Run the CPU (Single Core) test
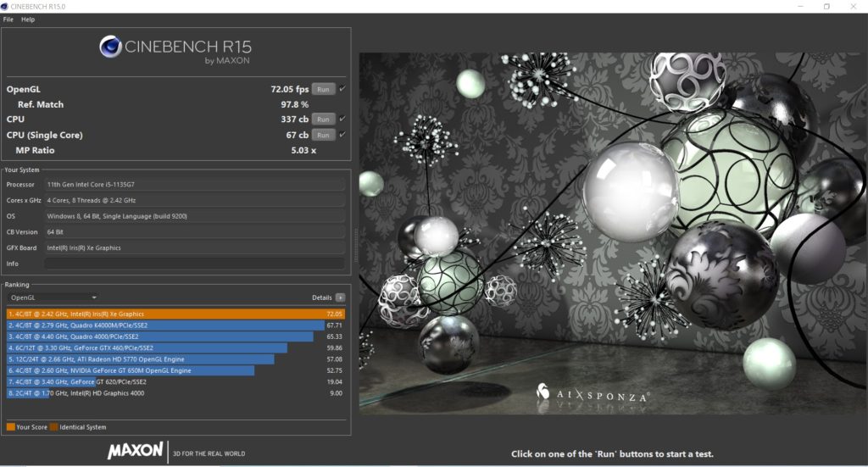The height and width of the screenshot is (467, 868). click(x=323, y=135)
